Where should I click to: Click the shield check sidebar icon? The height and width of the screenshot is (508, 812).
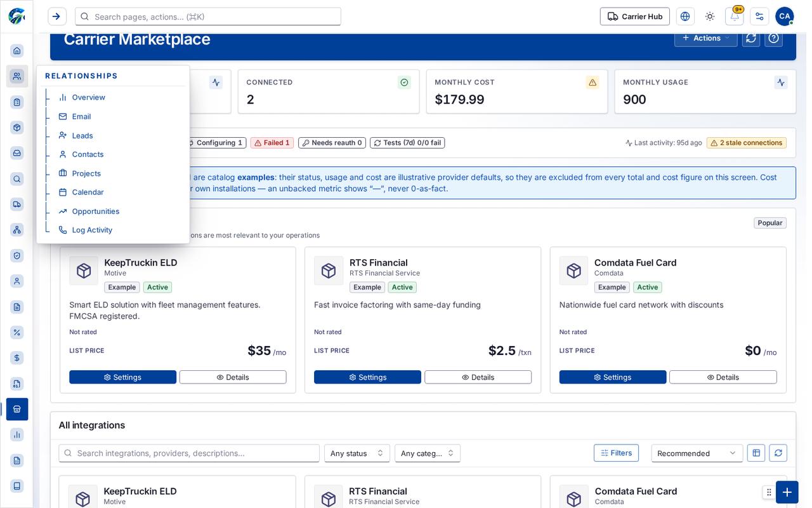coord(17,255)
